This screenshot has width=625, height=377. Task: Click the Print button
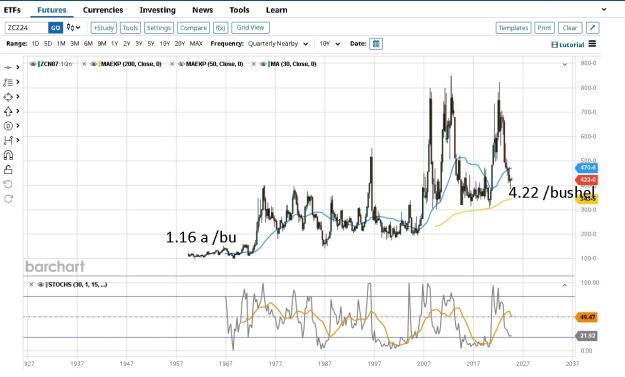[x=544, y=28]
